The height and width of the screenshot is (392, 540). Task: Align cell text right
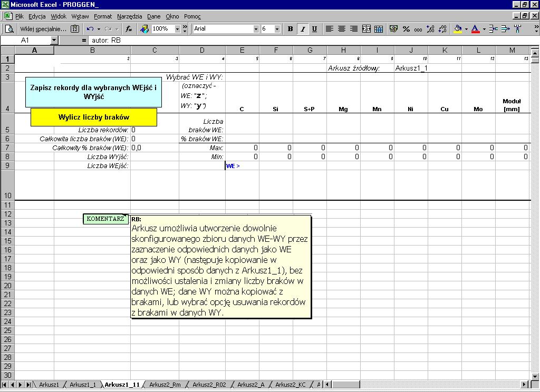coord(354,29)
